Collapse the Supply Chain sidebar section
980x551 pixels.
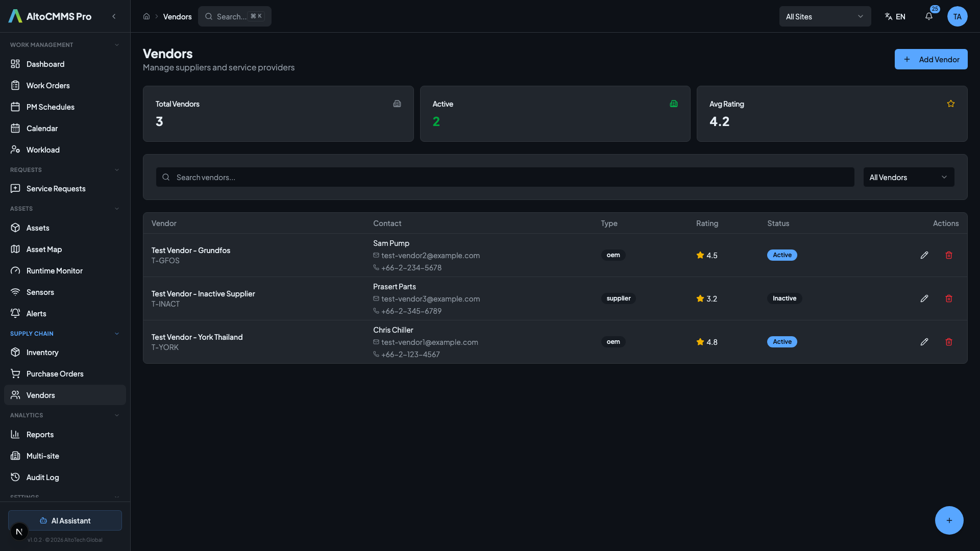(x=117, y=334)
